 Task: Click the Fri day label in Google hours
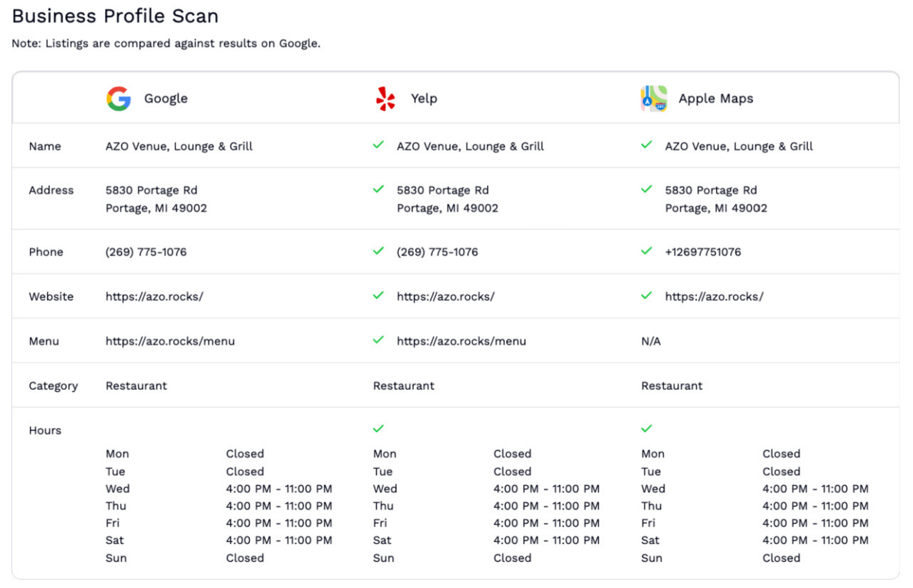tap(113, 523)
